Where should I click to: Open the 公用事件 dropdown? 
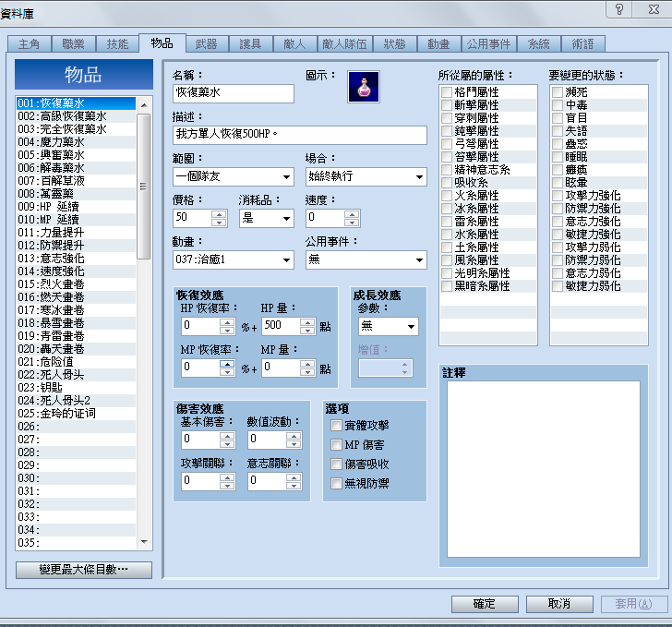(366, 259)
